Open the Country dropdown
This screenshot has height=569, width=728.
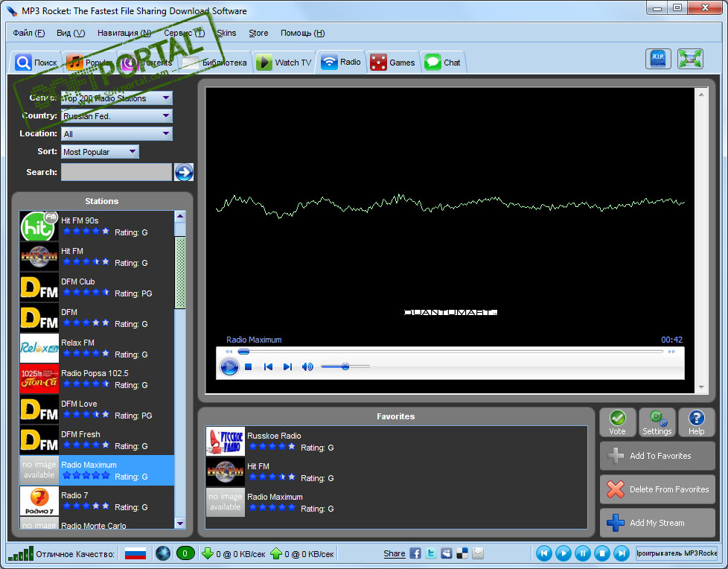click(117, 116)
